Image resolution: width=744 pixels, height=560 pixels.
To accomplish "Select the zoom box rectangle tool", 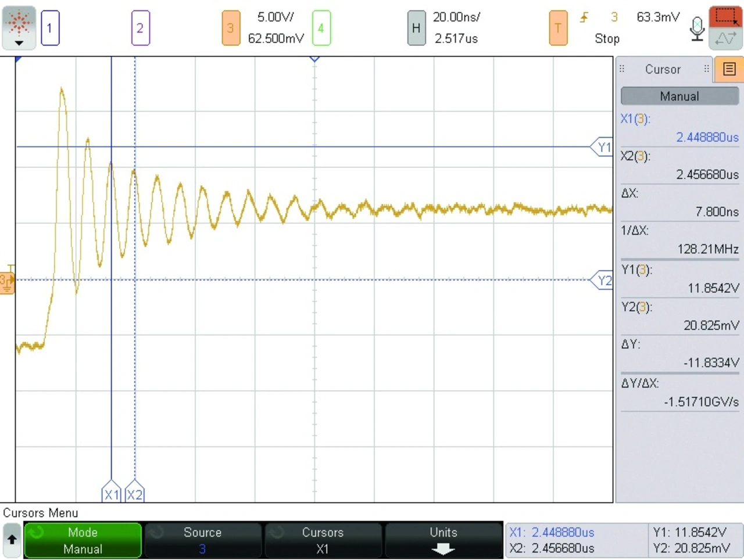I will click(x=725, y=16).
